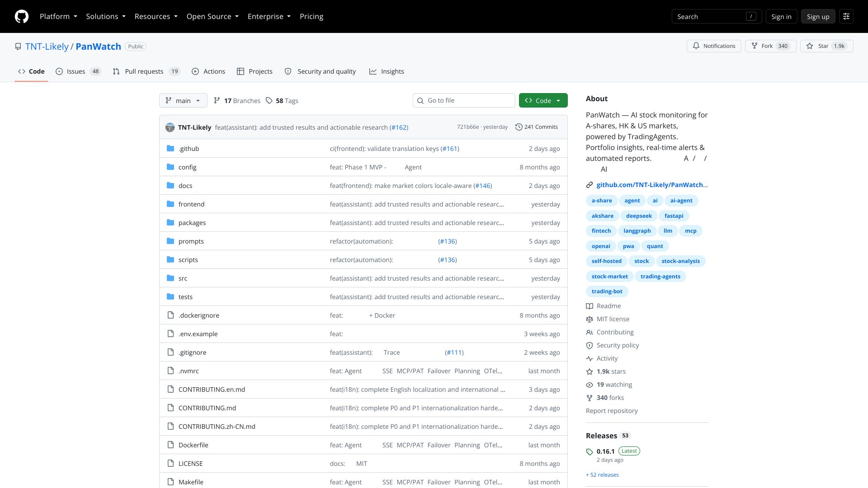
Task: Expand the Enterprise menu
Action: [269, 16]
